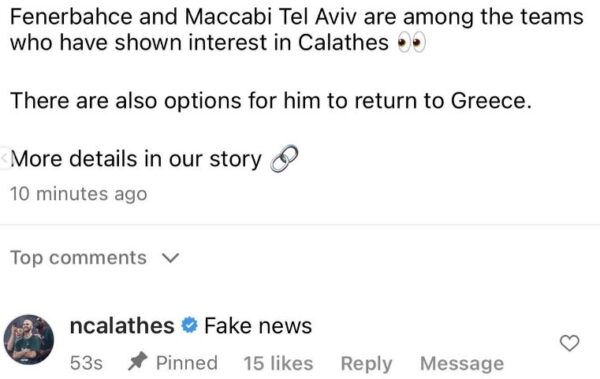Like the ncalathes comment with the heart
This screenshot has height=379, width=600.
tap(569, 343)
